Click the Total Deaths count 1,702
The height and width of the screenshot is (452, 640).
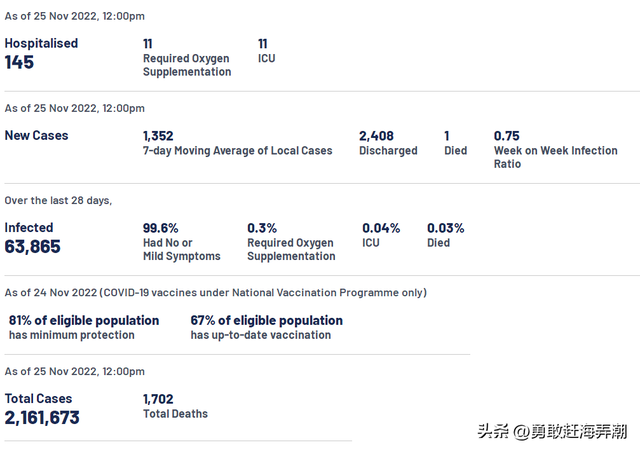pos(158,399)
